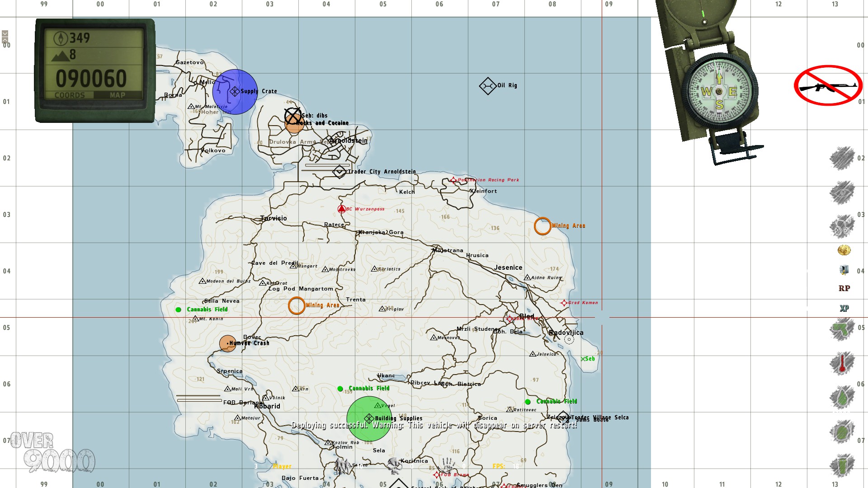This screenshot has width=868, height=488.
Task: Click the gold coin money icon
Action: (844, 250)
